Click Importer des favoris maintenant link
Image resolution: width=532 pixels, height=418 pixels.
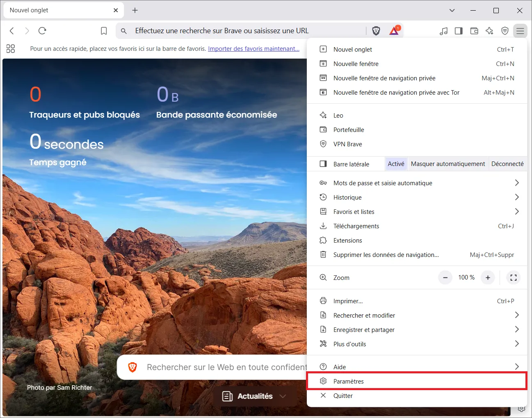pyautogui.click(x=253, y=49)
